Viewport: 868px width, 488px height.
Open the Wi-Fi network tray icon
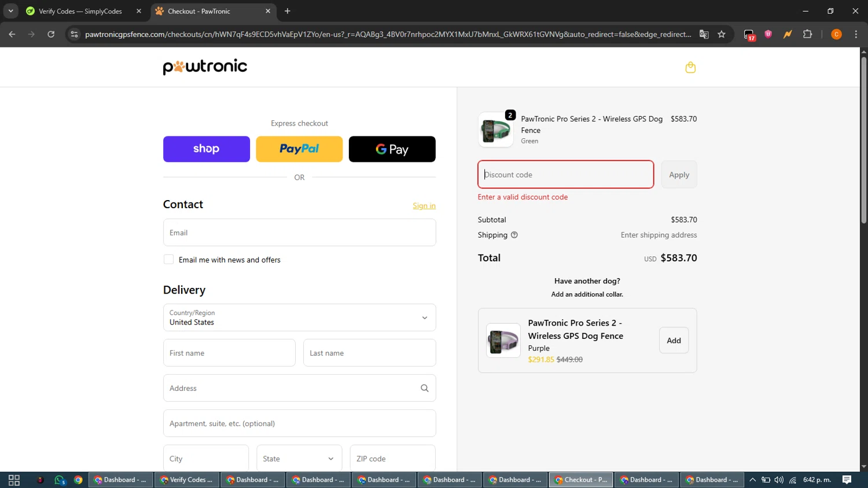[793, 480]
